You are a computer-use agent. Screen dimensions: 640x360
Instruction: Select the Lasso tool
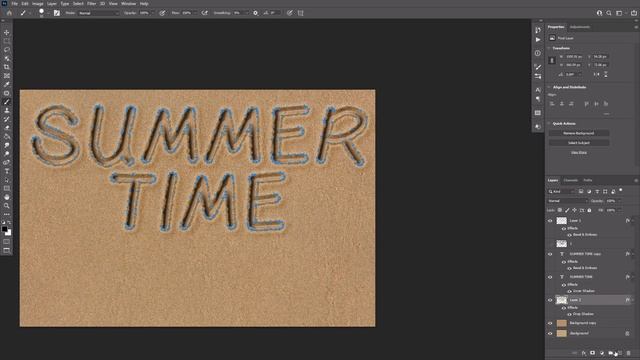pos(7,49)
